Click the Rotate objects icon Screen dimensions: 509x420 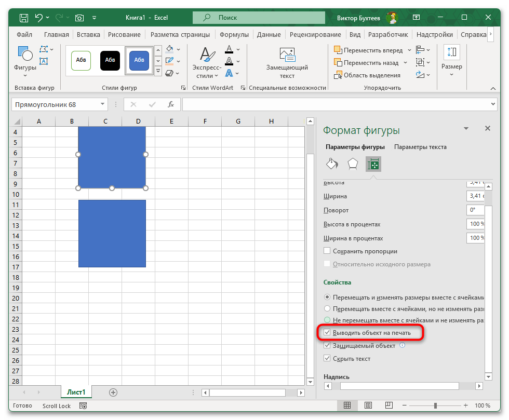coord(420,75)
